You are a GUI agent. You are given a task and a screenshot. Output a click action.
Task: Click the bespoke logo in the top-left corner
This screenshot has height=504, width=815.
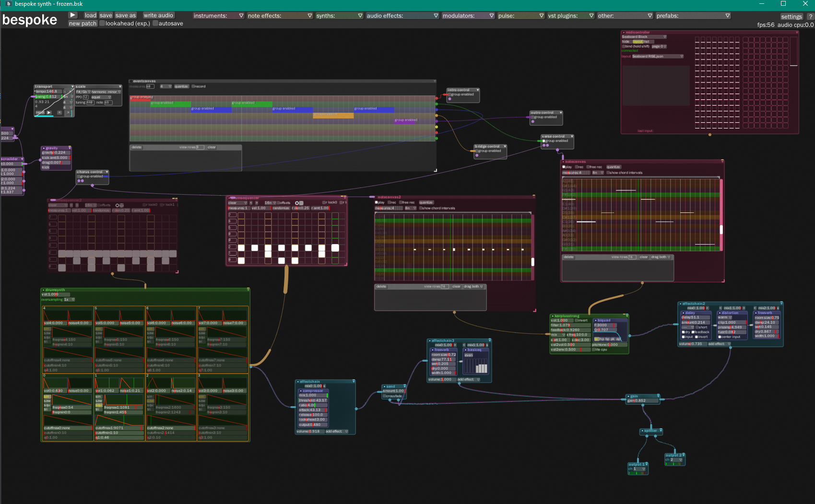[30, 20]
